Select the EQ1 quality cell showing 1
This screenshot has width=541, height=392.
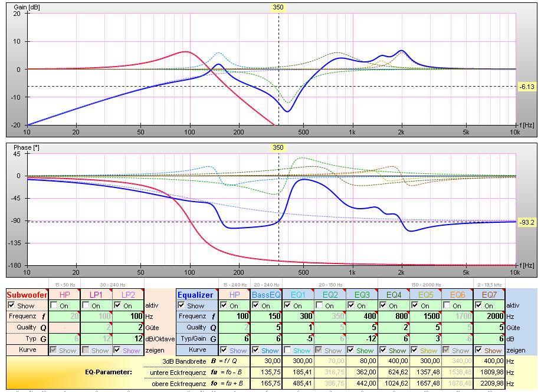pyautogui.click(x=299, y=328)
